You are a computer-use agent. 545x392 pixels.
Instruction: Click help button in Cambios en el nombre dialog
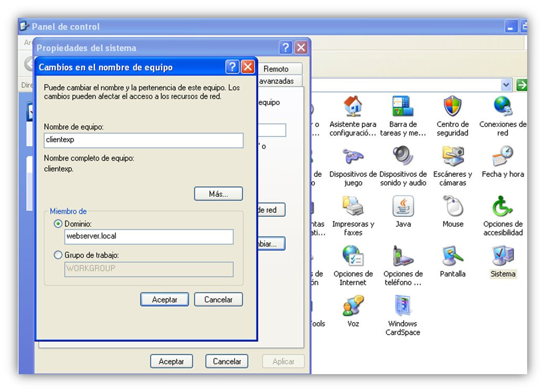(x=232, y=67)
